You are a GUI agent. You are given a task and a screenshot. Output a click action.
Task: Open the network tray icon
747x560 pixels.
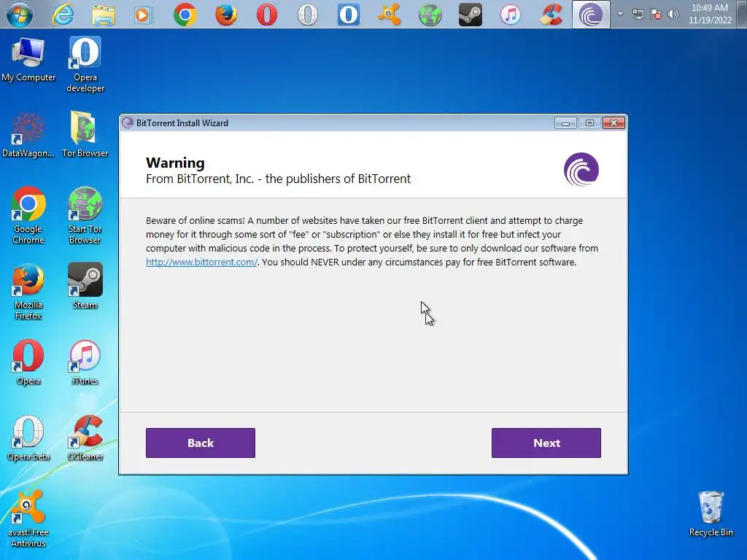(638, 14)
